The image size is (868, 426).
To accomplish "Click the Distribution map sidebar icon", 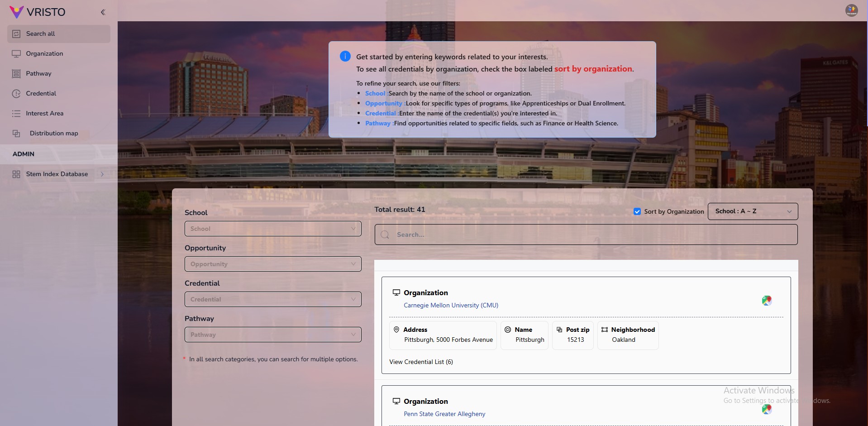I will 16,134.
